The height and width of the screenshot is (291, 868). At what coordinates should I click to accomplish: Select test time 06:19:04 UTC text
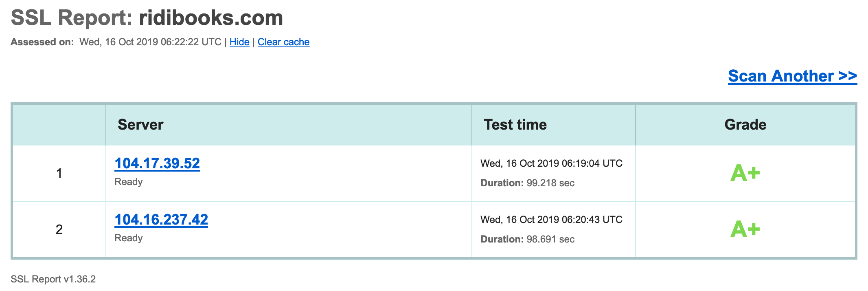[x=552, y=163]
